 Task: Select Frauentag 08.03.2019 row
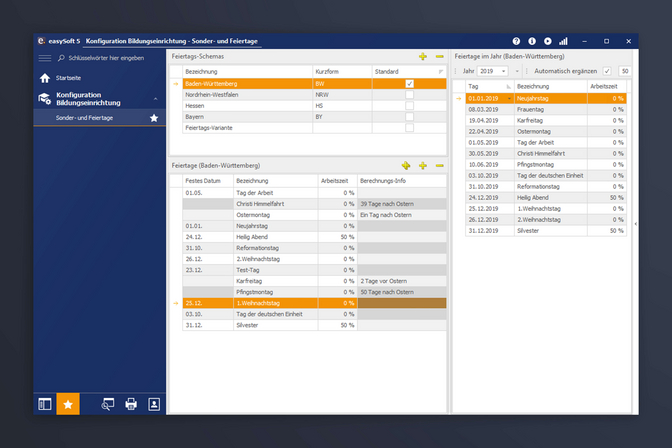click(546, 110)
